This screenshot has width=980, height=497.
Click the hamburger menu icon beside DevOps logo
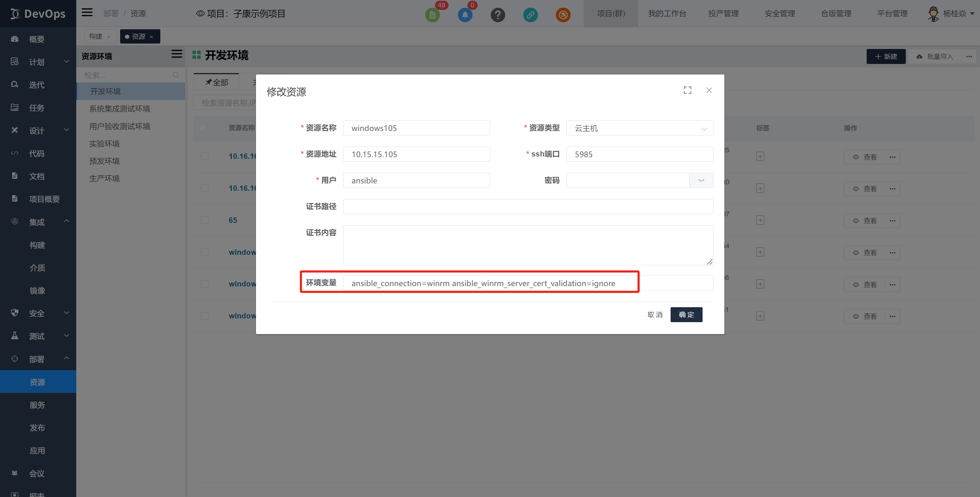(x=87, y=13)
